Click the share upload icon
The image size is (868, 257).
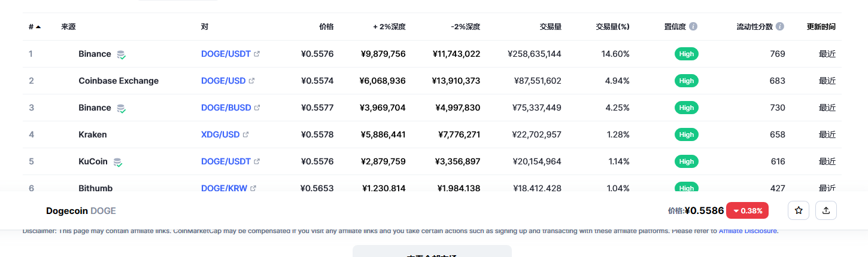[x=826, y=210]
